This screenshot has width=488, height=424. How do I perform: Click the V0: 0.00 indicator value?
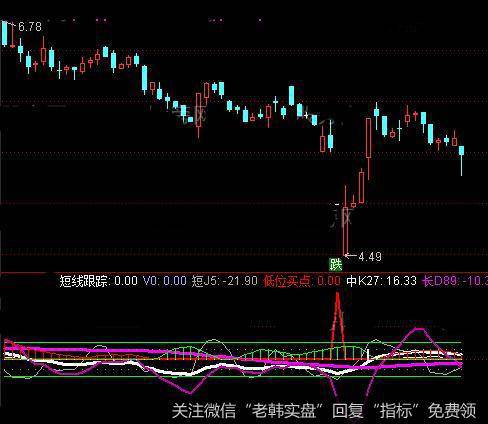(165, 281)
